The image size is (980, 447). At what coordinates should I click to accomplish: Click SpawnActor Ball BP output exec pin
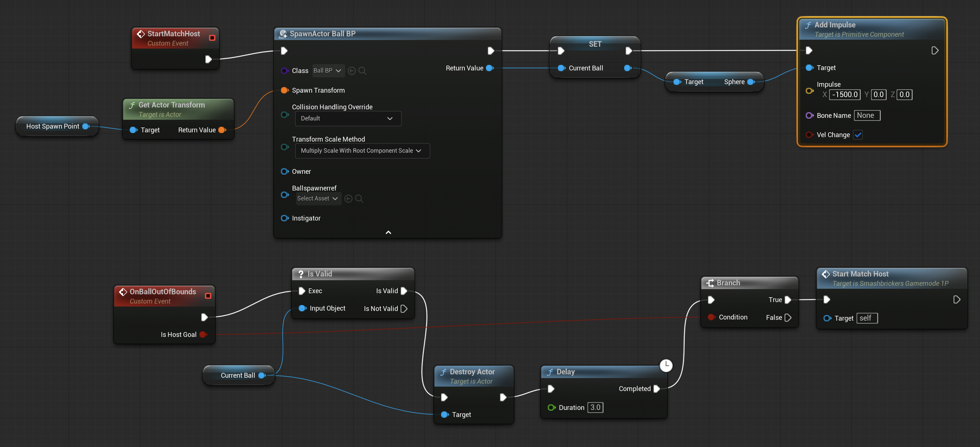pos(491,51)
